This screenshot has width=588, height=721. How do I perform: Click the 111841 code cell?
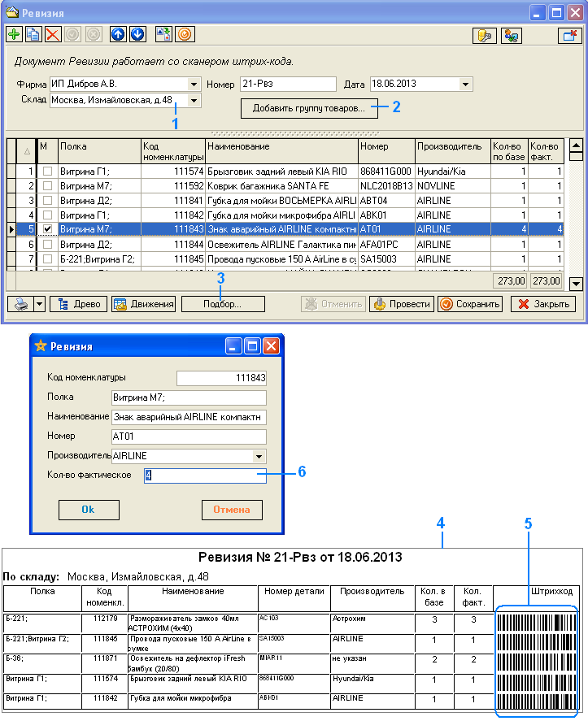pos(173,201)
